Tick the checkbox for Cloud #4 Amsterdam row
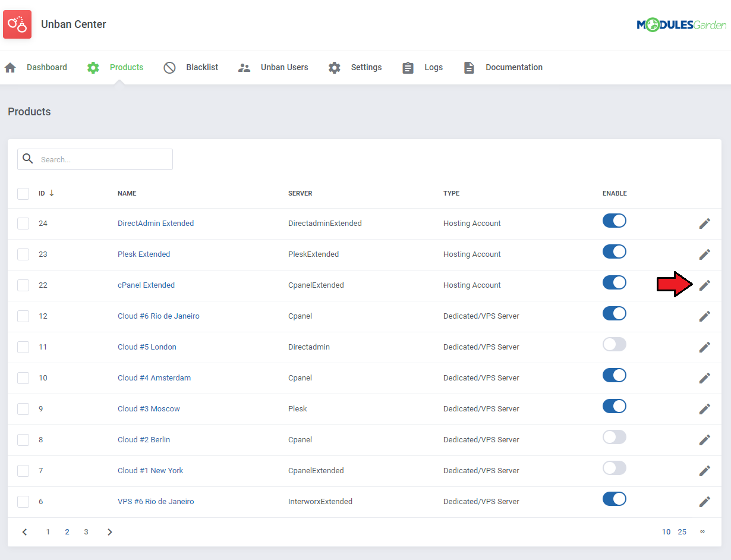The height and width of the screenshot is (560, 731). click(23, 378)
